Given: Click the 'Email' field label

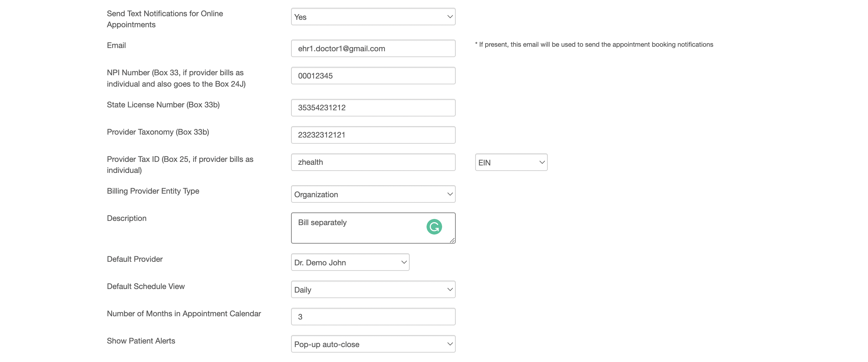Looking at the screenshot, I should [x=116, y=45].
